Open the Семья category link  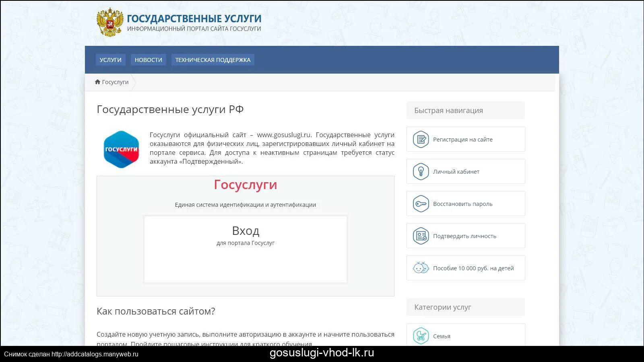[466, 335]
